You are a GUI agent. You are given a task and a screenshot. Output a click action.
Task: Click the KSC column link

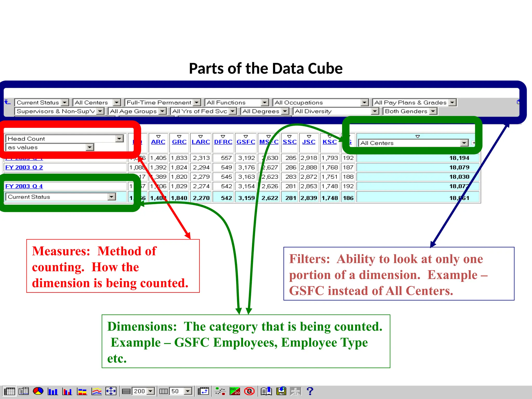pyautogui.click(x=330, y=142)
